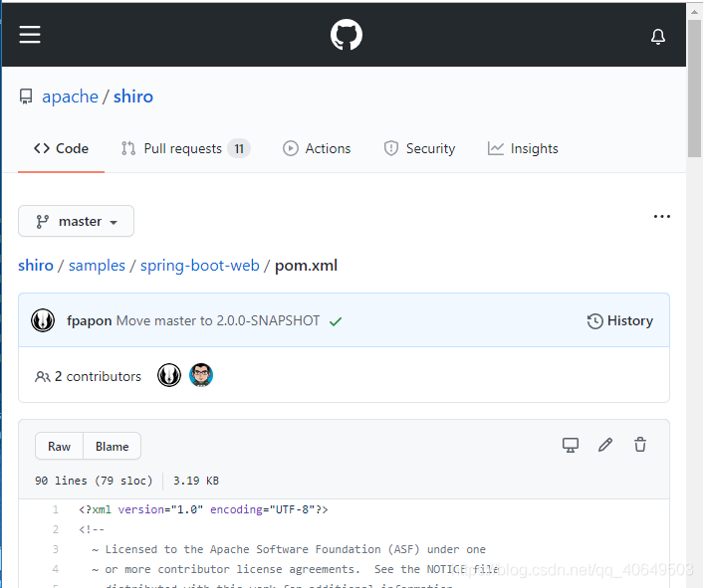Open the notifications bell
The width and height of the screenshot is (703, 588).
coord(658,36)
